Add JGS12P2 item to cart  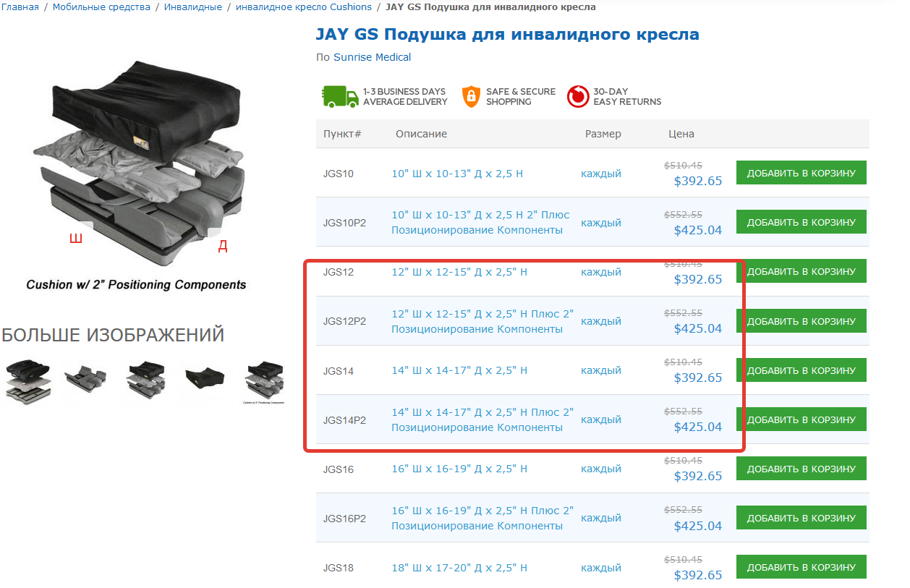pyautogui.click(x=801, y=321)
